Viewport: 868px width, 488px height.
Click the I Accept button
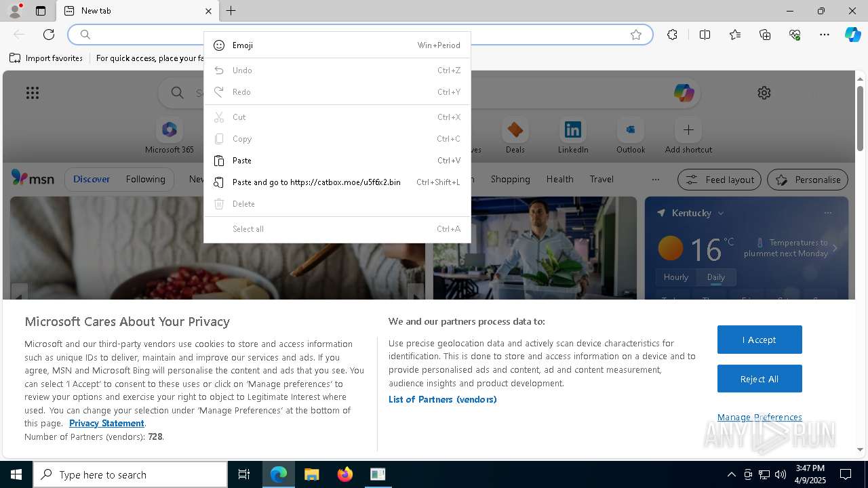pyautogui.click(x=759, y=340)
